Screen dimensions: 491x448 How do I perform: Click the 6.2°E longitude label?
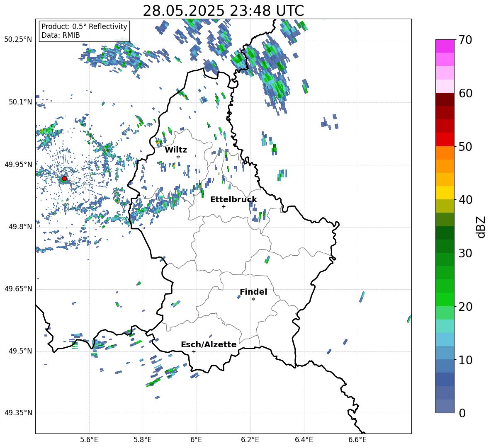(250, 440)
